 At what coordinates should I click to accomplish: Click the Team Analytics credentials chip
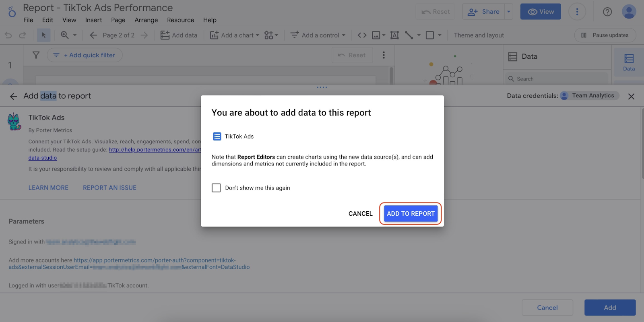[590, 96]
